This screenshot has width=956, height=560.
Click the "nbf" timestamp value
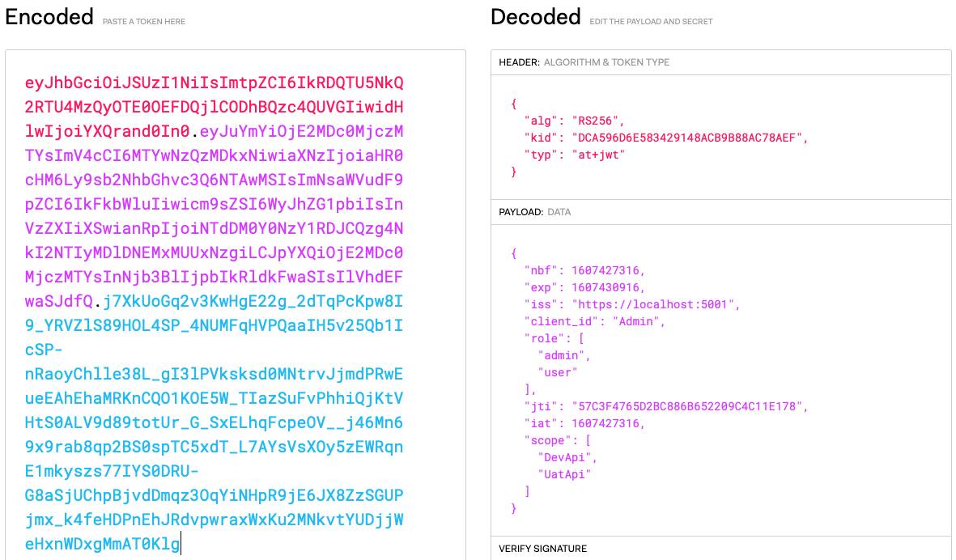coord(608,270)
